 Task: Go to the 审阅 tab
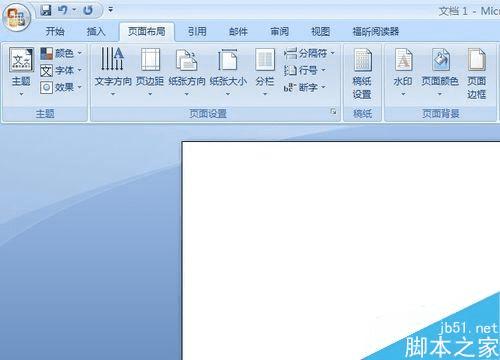[279, 32]
